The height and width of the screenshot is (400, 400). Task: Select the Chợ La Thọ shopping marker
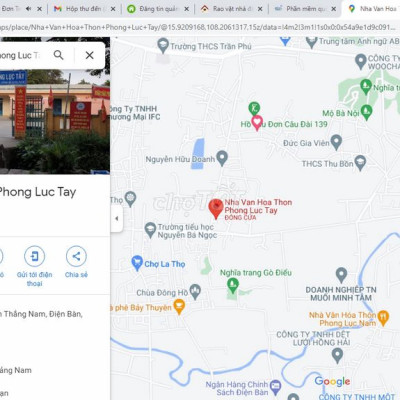pos(137,263)
